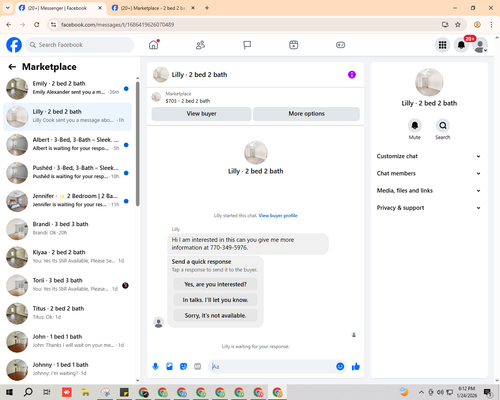This screenshot has width=500, height=400.
Task: Focus the Search Facebook field
Action: (80, 45)
